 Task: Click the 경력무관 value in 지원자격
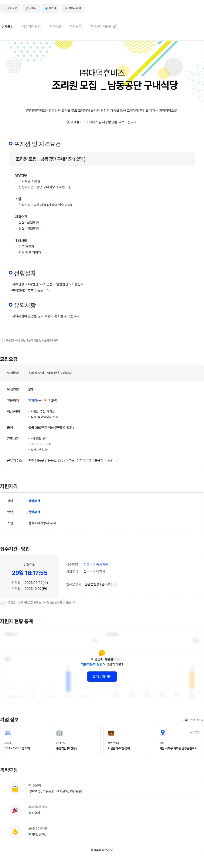[34, 501]
